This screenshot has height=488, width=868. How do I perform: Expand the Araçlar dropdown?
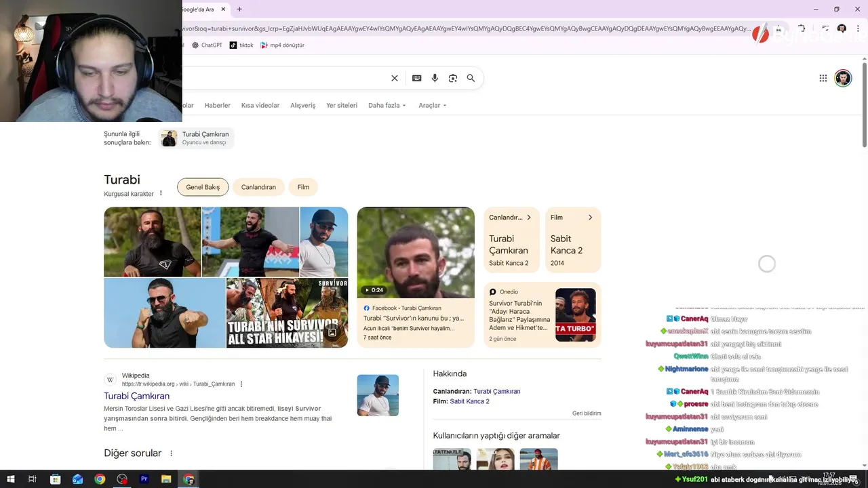(433, 106)
